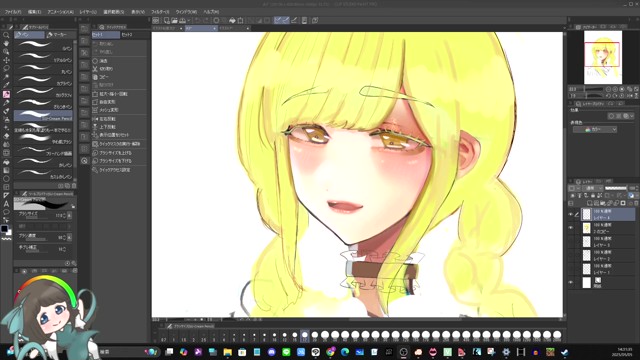Hide レイヤー4 with its eye icon
Screen dimensions: 640x360
click(x=571, y=214)
